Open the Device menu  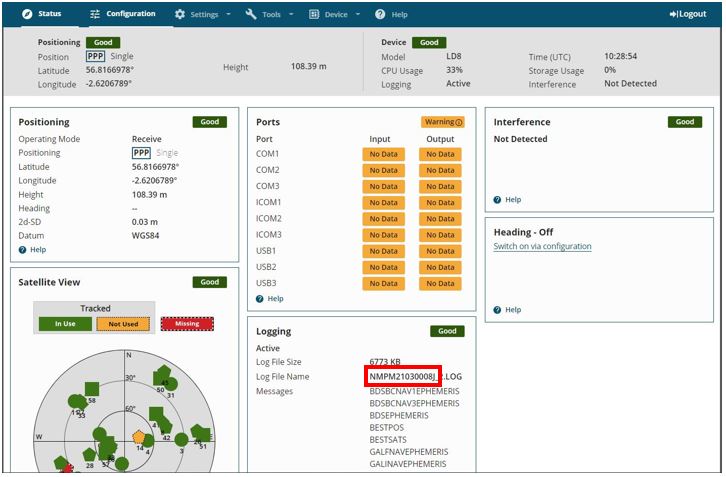pyautogui.click(x=334, y=14)
